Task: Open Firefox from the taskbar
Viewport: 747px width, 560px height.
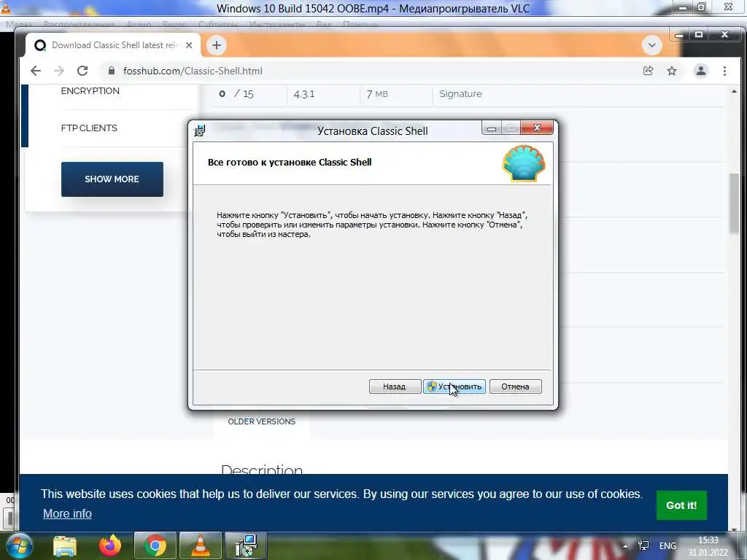Action: coord(110,545)
